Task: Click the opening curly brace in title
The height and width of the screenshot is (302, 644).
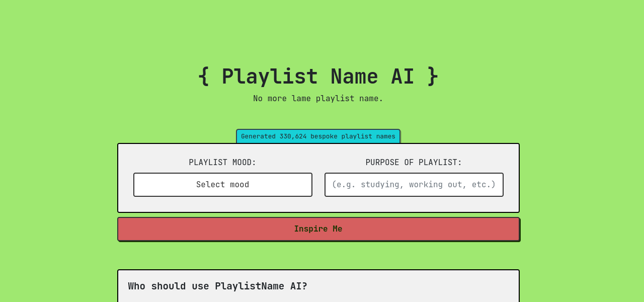Action: pyautogui.click(x=203, y=77)
